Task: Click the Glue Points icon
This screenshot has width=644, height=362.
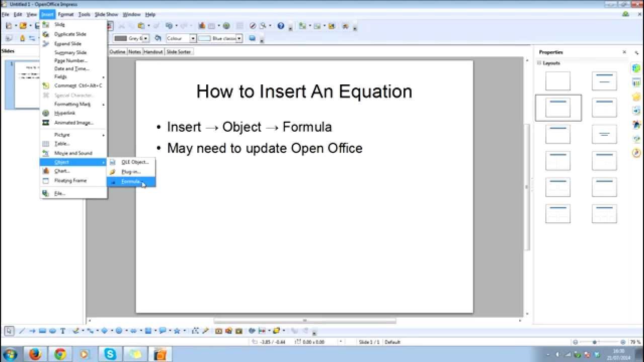Action: pyautogui.click(x=205, y=331)
